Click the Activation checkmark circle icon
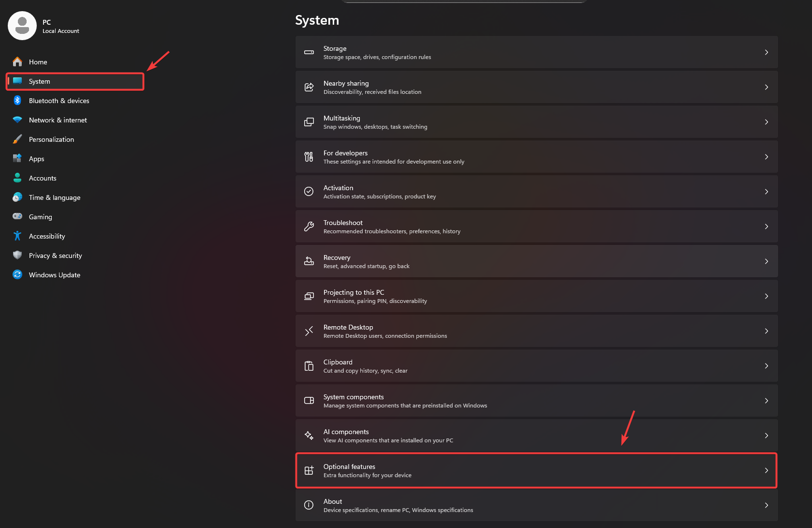This screenshot has height=528, width=812. 309,192
